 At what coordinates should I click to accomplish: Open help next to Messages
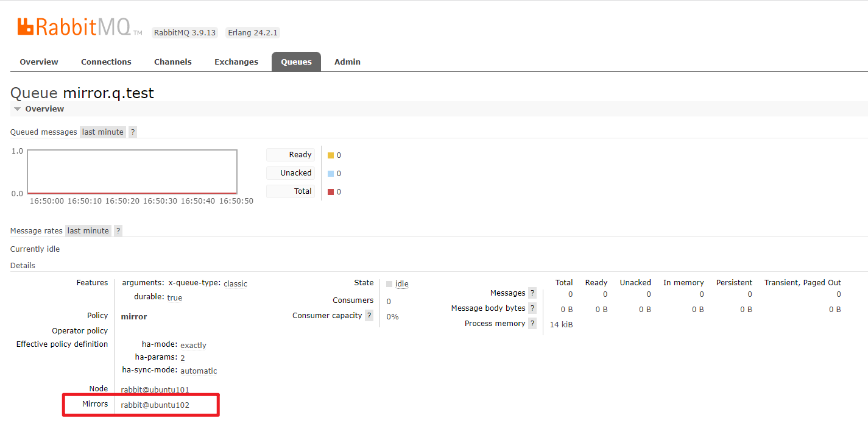532,293
